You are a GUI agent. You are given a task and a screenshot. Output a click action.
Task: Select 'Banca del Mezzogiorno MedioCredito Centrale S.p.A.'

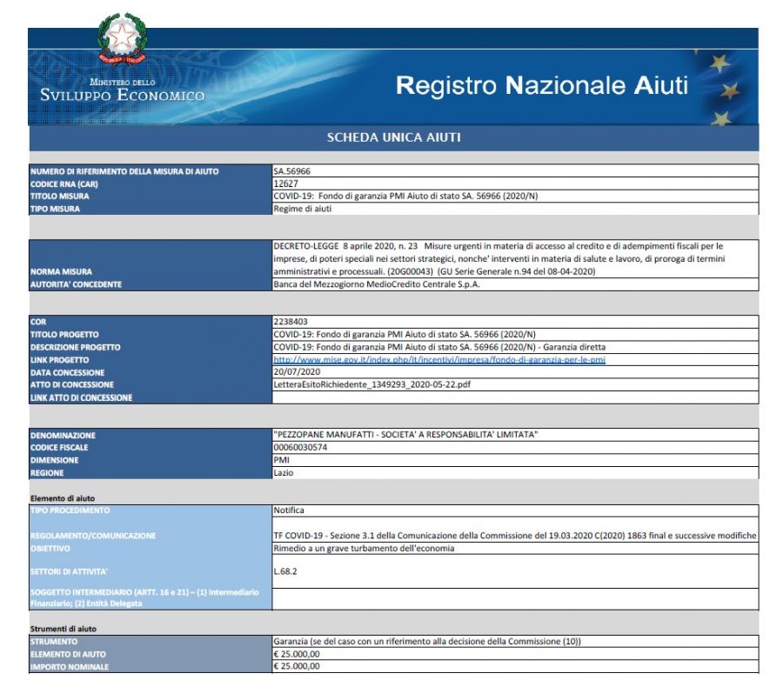376,284
